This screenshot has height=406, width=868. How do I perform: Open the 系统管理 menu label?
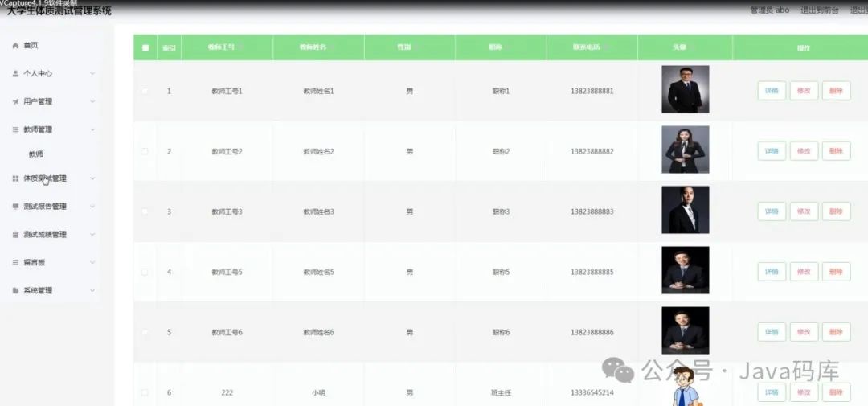tap(38, 291)
